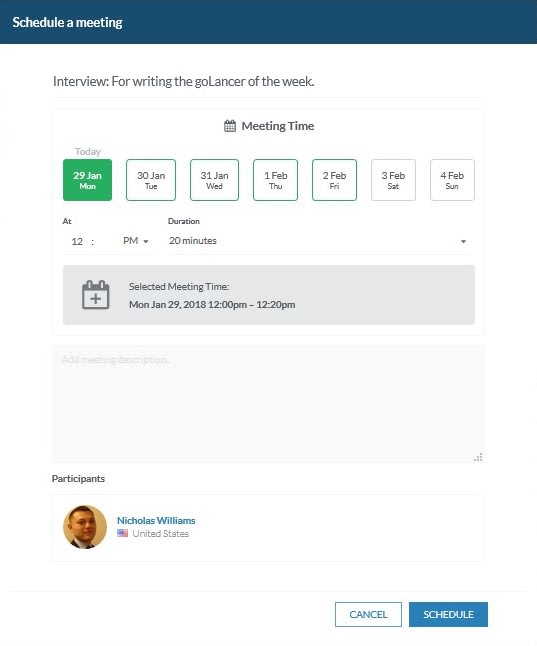
Task: Click the hour field showing 12
Action: (x=77, y=241)
